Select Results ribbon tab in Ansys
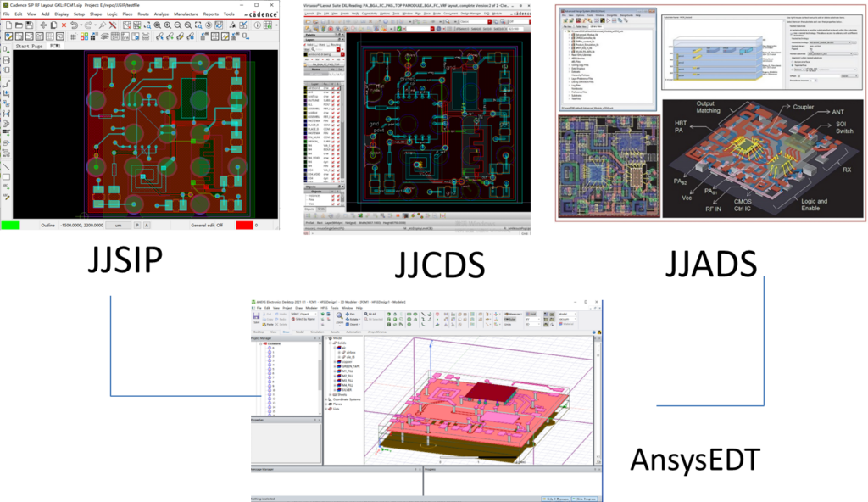This screenshot has width=868, height=502. tap(335, 332)
